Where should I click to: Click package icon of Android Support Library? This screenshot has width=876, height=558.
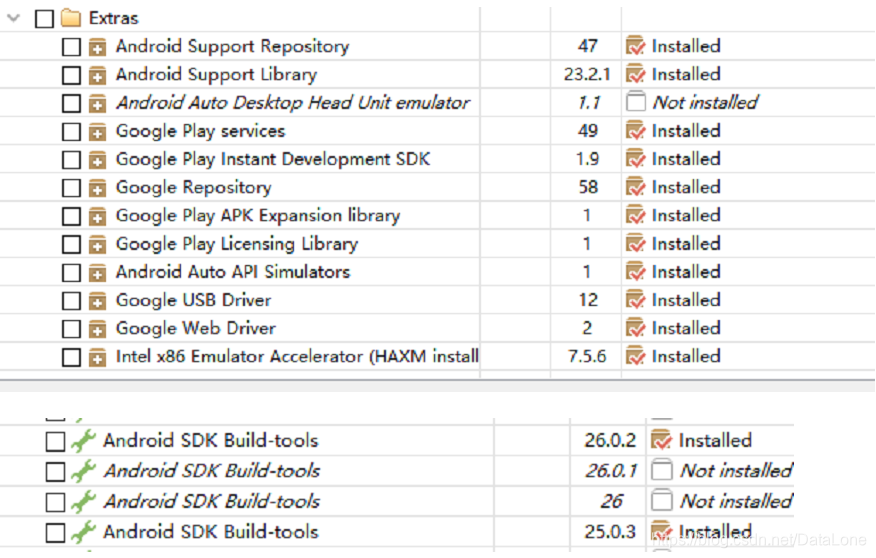pos(97,75)
